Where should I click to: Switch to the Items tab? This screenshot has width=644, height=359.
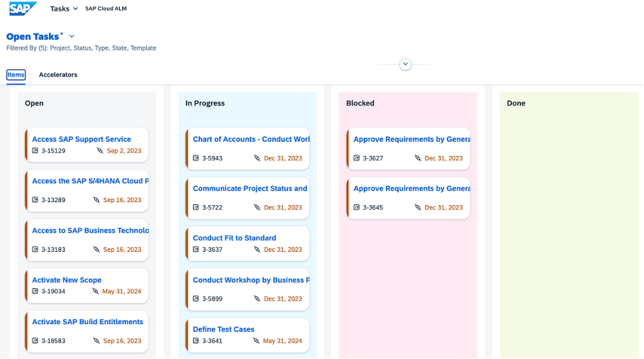click(x=16, y=74)
